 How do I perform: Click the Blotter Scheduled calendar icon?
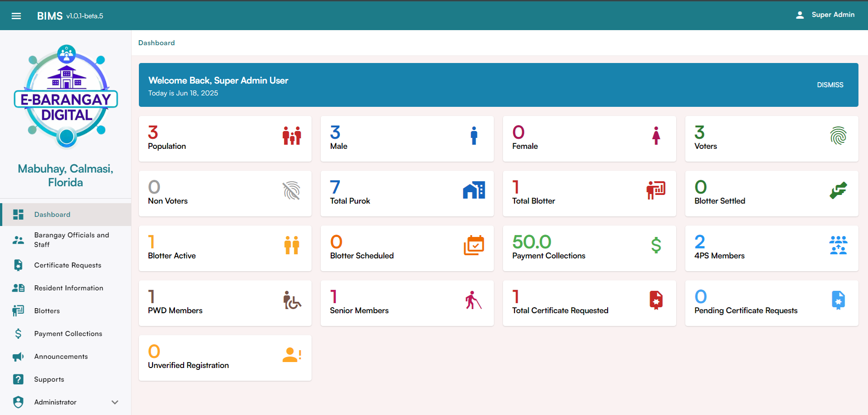(x=474, y=245)
